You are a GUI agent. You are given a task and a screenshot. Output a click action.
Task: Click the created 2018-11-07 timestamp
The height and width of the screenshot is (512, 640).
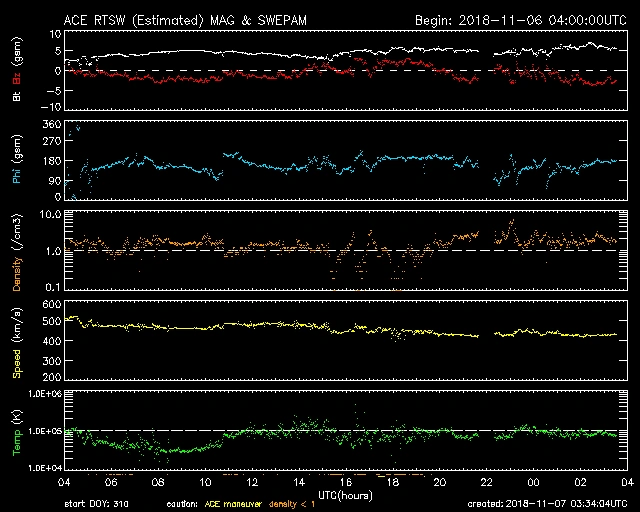click(x=550, y=504)
